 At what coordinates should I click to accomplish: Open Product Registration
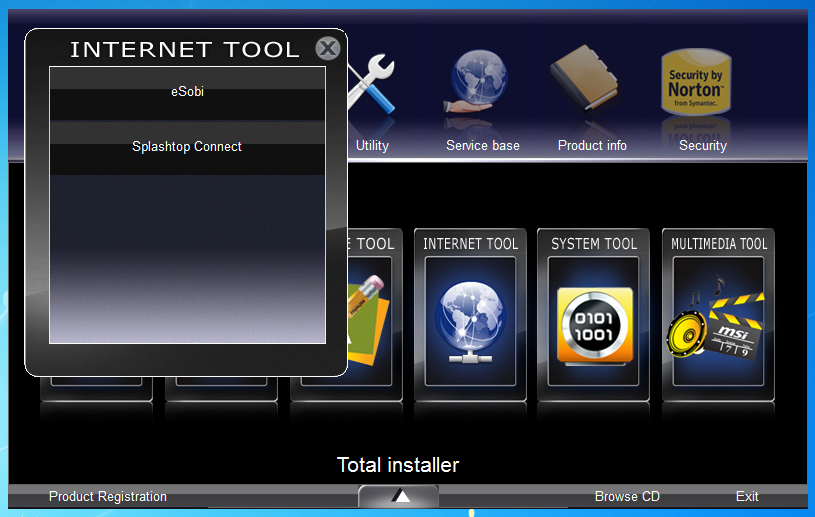pos(108,497)
